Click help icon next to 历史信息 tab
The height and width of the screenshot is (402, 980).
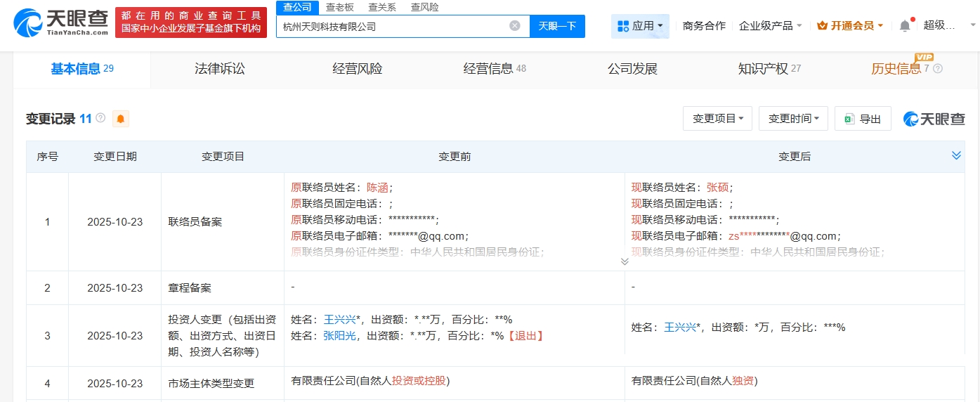(x=938, y=69)
